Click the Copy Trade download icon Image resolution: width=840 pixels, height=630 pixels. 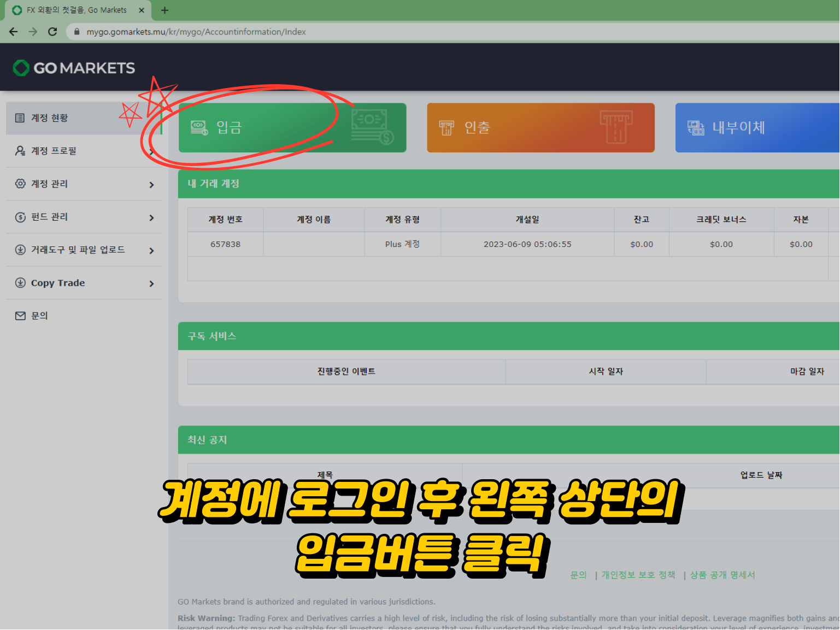(20, 282)
